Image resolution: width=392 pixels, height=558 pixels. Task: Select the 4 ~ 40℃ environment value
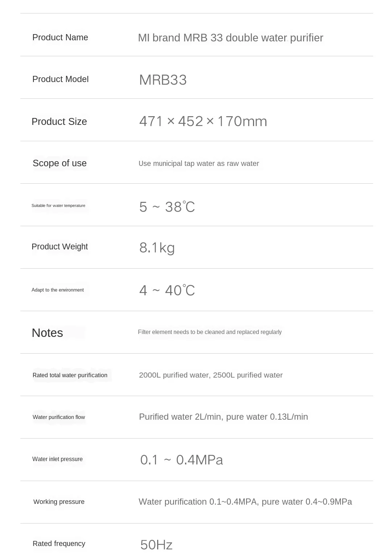click(167, 290)
